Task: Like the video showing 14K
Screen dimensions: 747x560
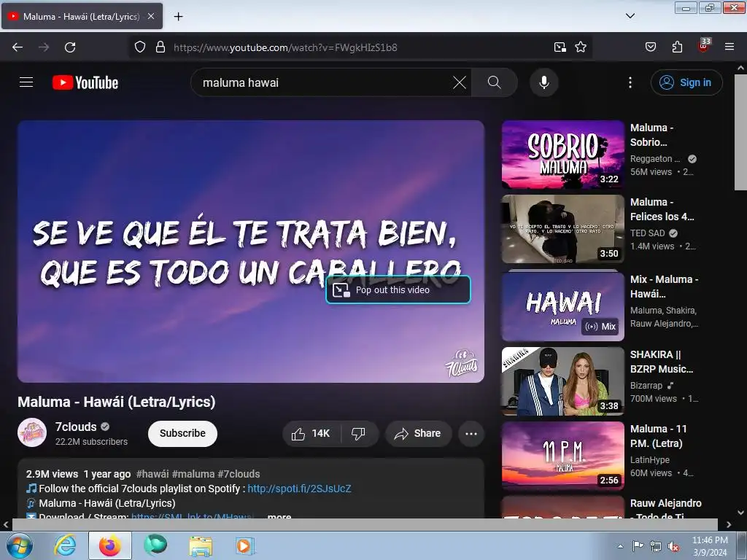Action: [311, 433]
